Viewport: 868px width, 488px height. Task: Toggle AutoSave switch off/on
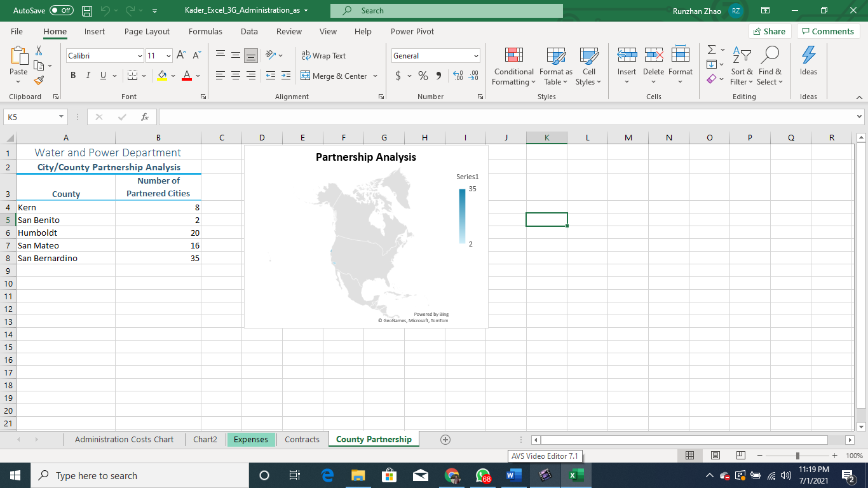point(62,11)
